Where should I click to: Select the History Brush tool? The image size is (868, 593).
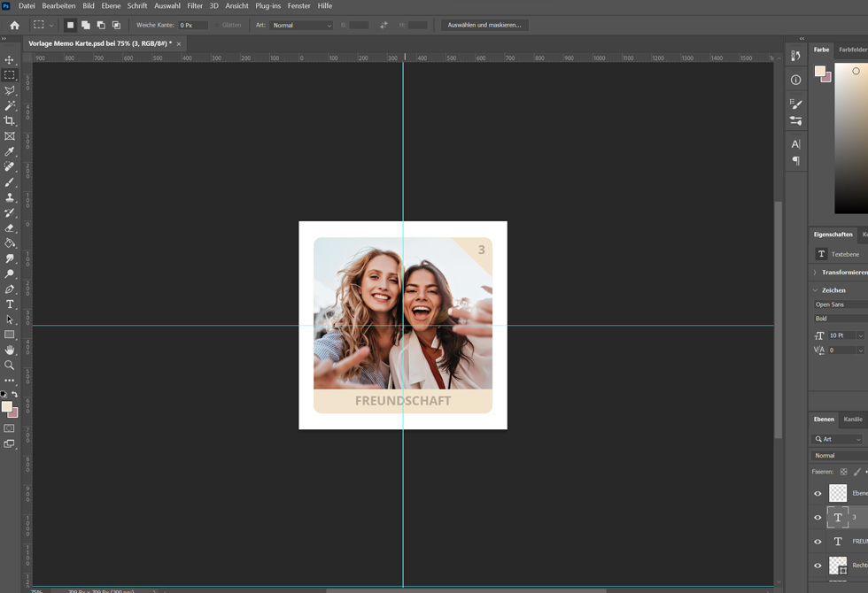[10, 212]
